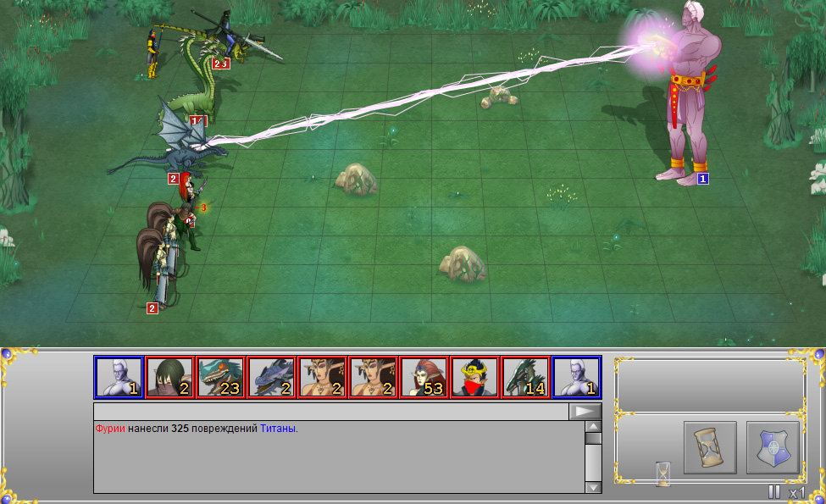Image resolution: width=826 pixels, height=504 pixels.
Task: Select the hydra portrait with count 23
Action: [x=220, y=377]
